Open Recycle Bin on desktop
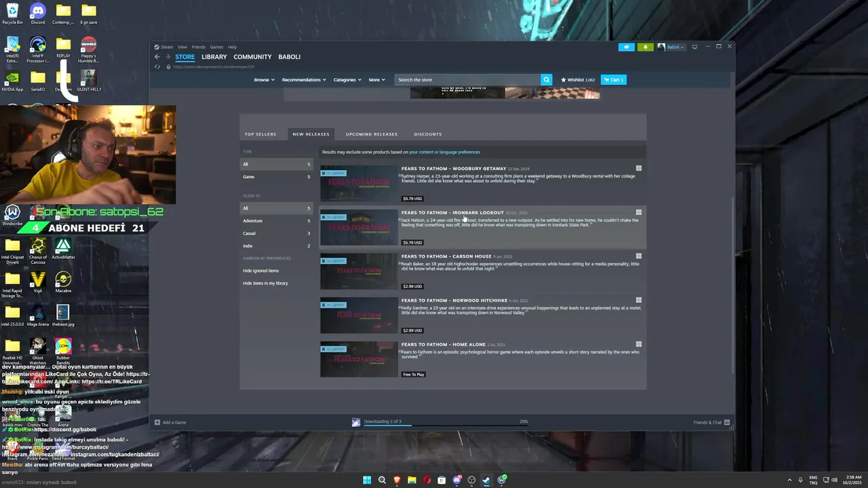868x488 pixels. click(x=12, y=14)
